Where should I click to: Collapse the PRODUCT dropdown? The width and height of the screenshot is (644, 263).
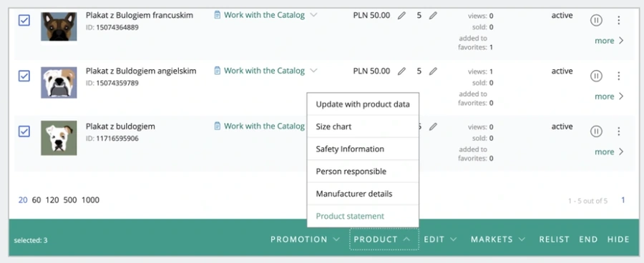click(x=384, y=239)
